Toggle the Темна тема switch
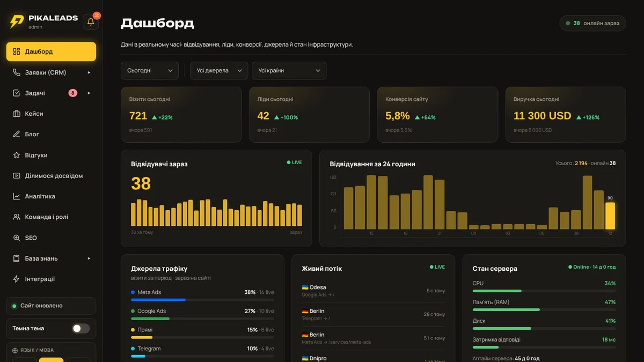 pos(81,328)
